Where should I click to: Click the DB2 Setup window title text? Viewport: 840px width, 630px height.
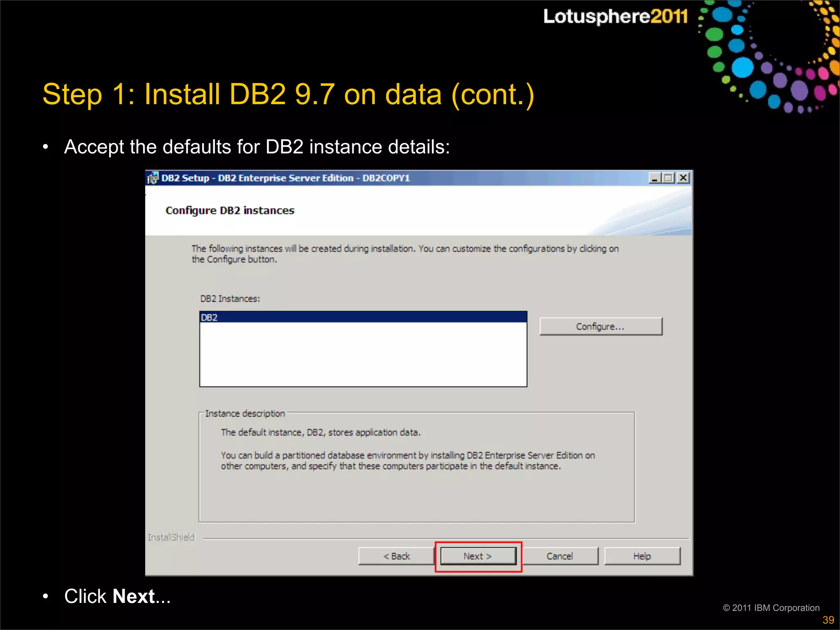[285, 178]
